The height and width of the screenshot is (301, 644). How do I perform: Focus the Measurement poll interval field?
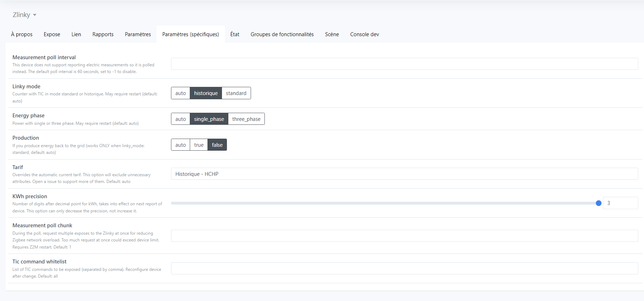click(x=404, y=64)
